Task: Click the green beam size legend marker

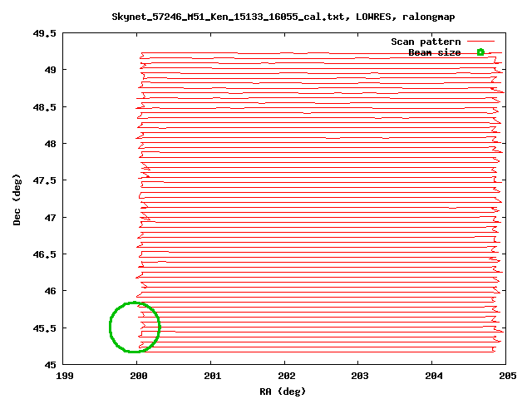Action: coord(480,52)
